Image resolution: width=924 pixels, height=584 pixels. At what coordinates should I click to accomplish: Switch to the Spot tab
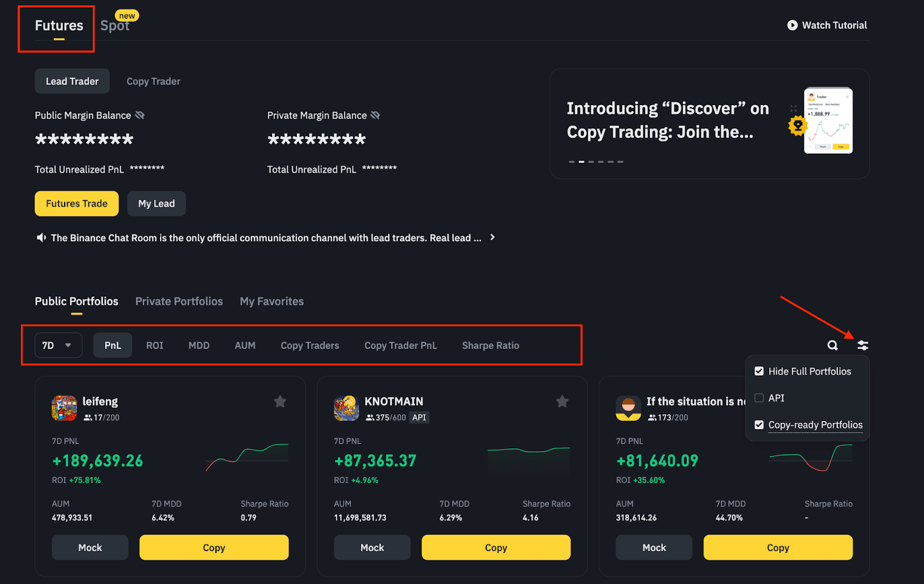click(115, 25)
